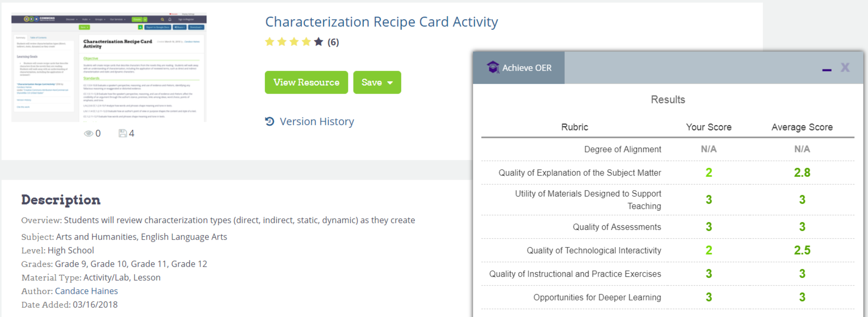Select Quality of Technological Interactivity rubric label

click(593, 250)
